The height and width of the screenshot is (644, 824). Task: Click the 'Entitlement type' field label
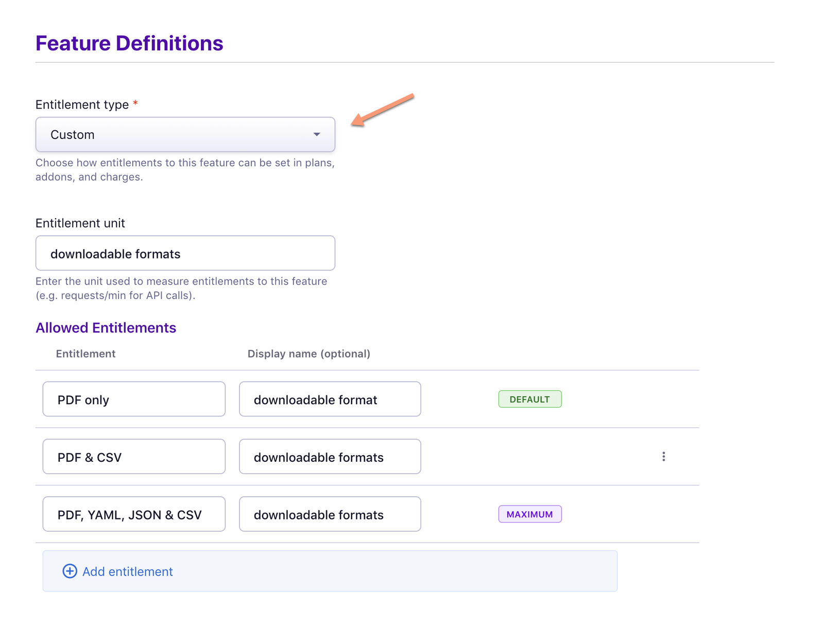tap(82, 105)
